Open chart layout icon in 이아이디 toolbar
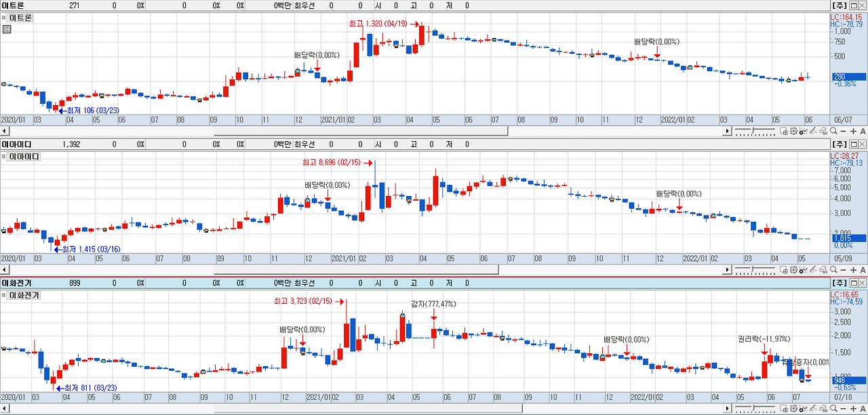 783,269
